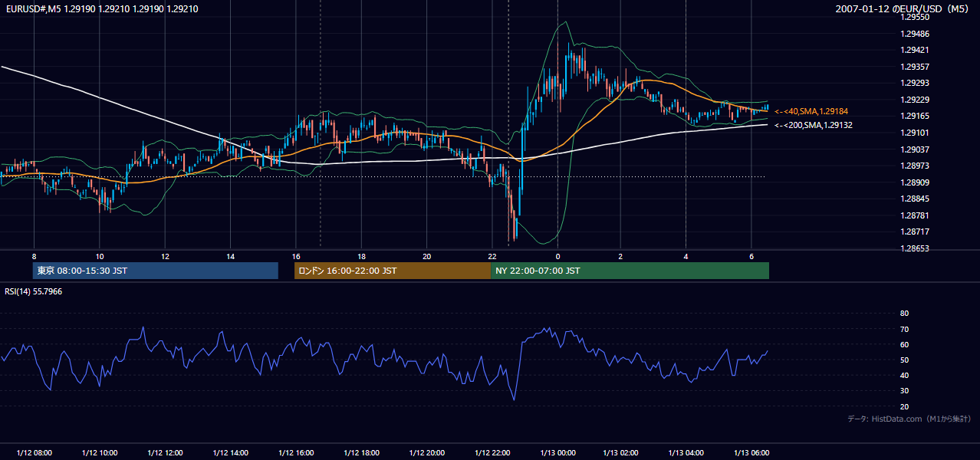Select the Tokyo session bar 東京 08:00-15:30 JST
This screenshot has width=980, height=460.
[x=156, y=271]
